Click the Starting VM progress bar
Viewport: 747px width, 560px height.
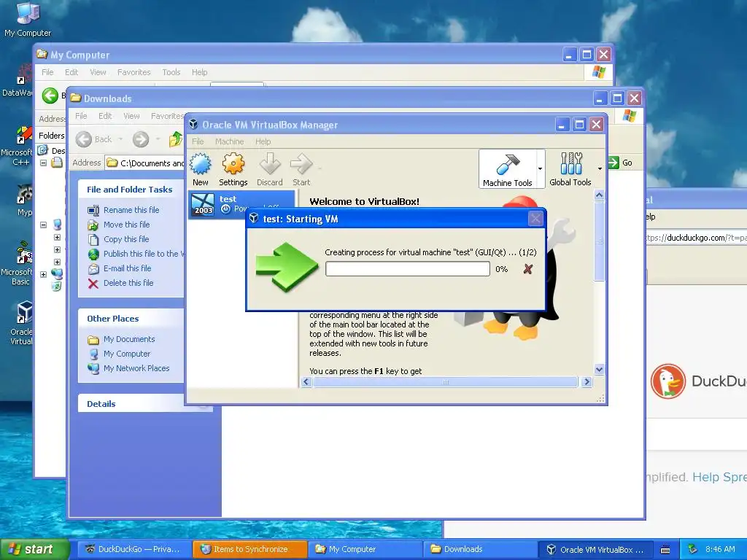coord(407,269)
